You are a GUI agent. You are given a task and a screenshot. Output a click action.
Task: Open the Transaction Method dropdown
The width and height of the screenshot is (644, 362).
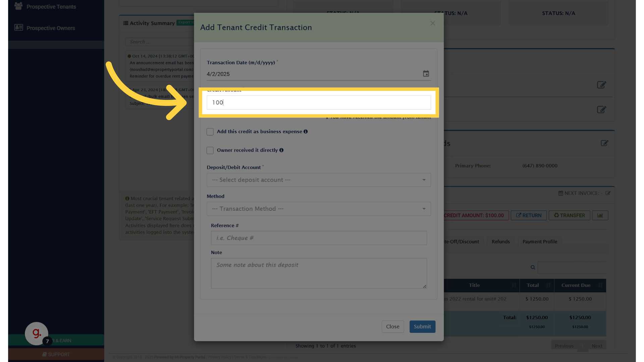pyautogui.click(x=319, y=209)
